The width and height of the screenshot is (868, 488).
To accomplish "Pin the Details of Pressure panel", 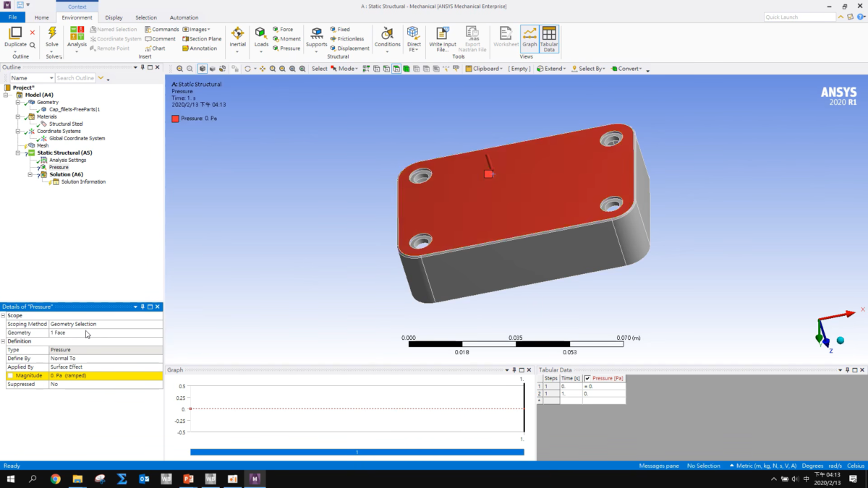I will point(142,307).
